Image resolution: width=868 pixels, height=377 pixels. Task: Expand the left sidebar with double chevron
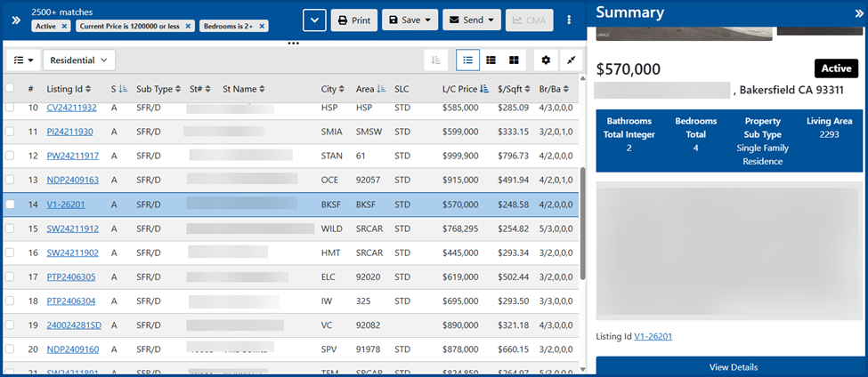(16, 20)
